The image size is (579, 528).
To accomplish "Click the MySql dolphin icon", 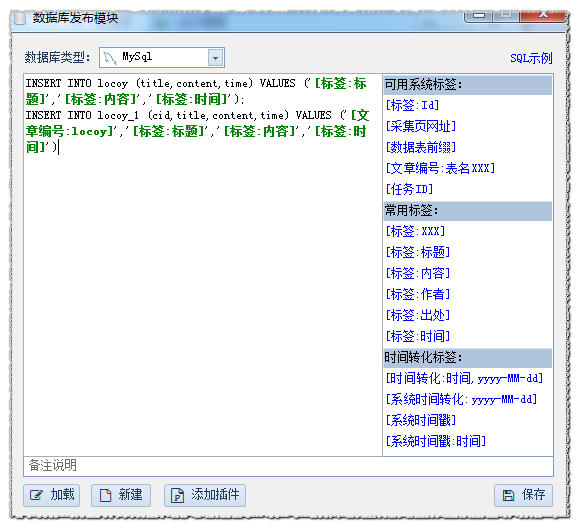I will pyautogui.click(x=110, y=58).
